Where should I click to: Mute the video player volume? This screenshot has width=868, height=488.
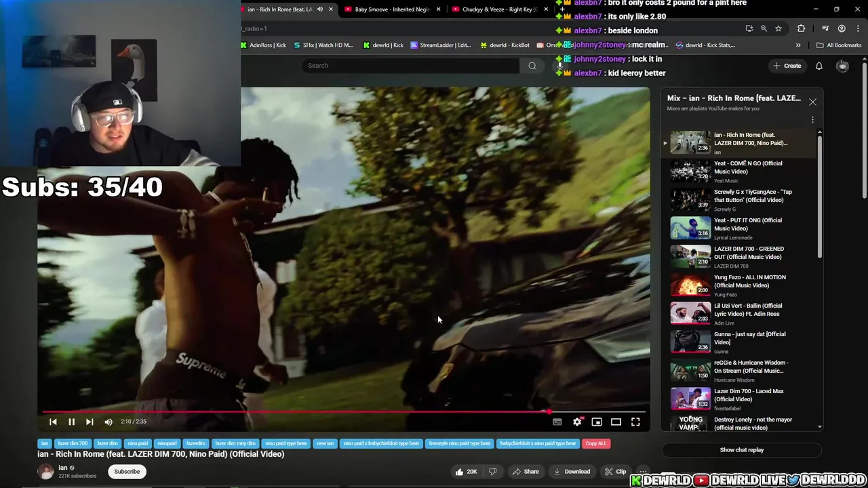(108, 422)
